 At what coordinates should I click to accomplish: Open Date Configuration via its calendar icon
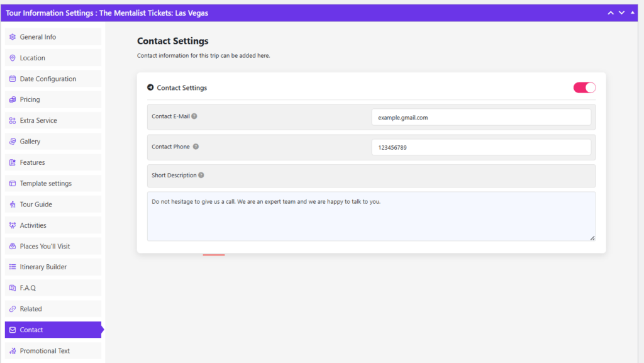pos(11,78)
